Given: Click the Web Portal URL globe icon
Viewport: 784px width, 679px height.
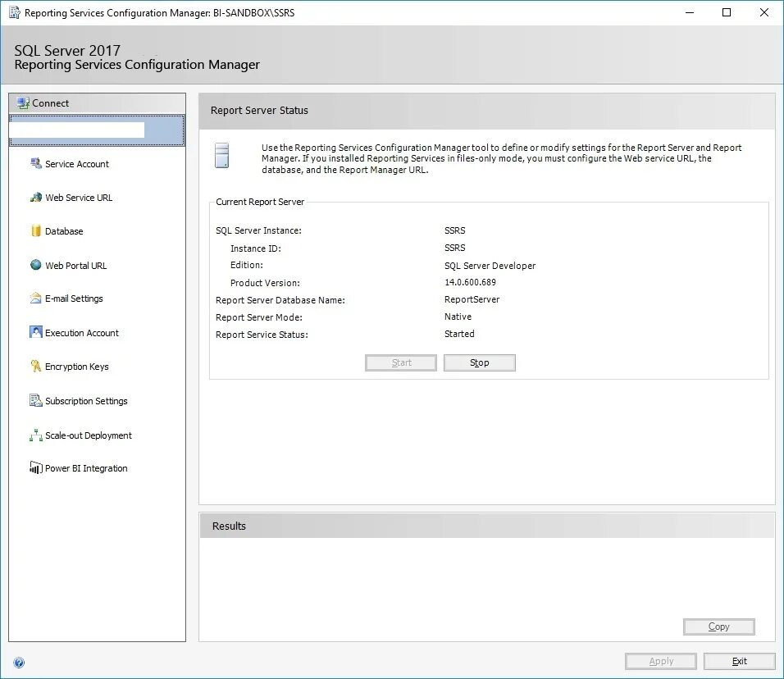Looking at the screenshot, I should click(35, 265).
